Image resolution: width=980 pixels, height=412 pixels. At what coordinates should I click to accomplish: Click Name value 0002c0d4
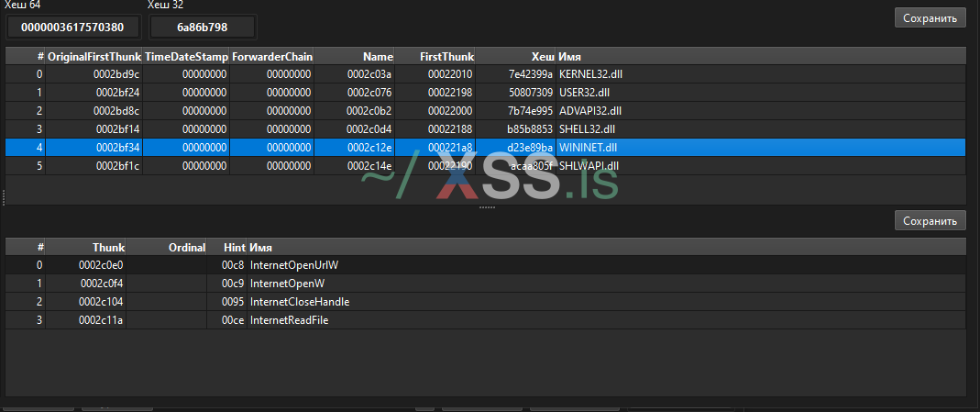[x=369, y=128]
